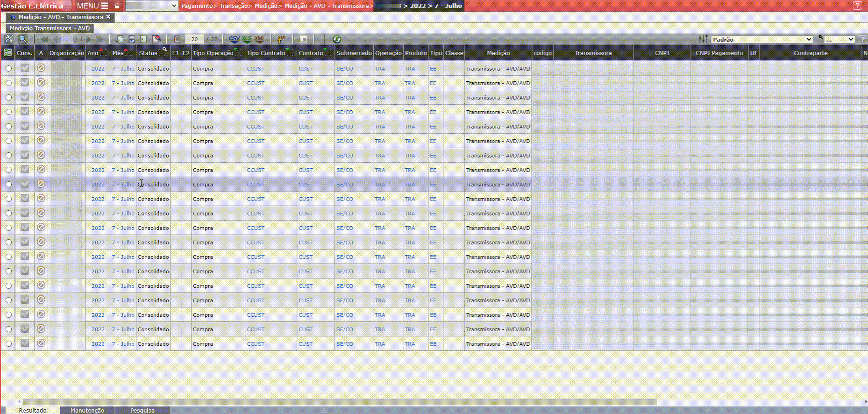868x414 pixels.
Task: Click the padlock icon beside MENU
Action: (x=117, y=6)
